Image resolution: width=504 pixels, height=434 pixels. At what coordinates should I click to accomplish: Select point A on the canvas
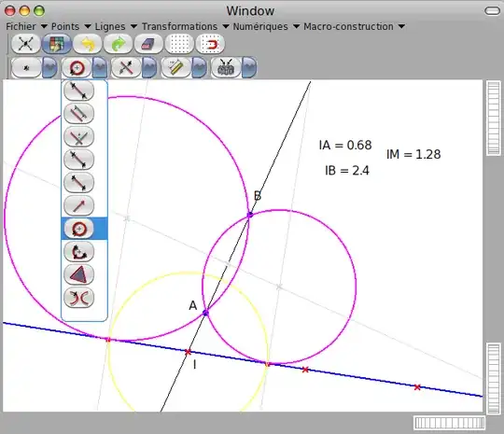[x=205, y=313]
